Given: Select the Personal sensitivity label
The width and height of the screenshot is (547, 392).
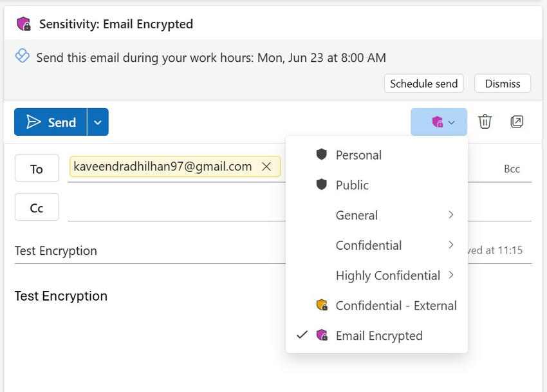Looking at the screenshot, I should tap(358, 154).
